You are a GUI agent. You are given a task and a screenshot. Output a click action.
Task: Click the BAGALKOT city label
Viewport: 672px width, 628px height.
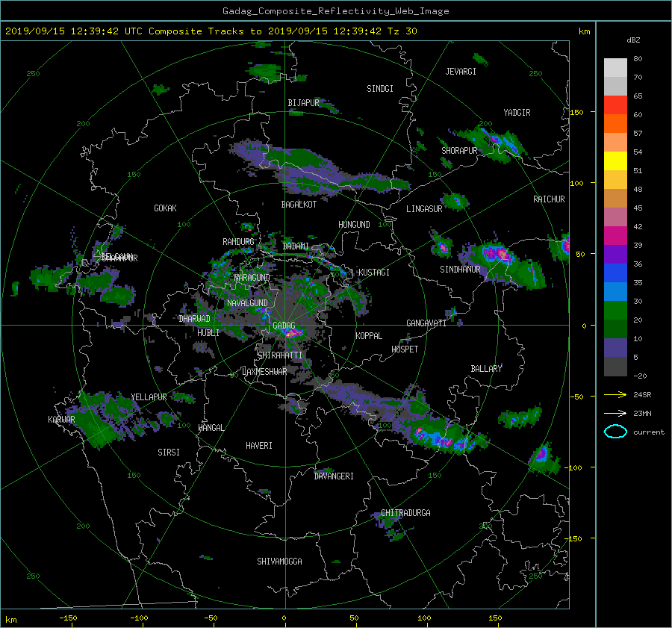(299, 205)
